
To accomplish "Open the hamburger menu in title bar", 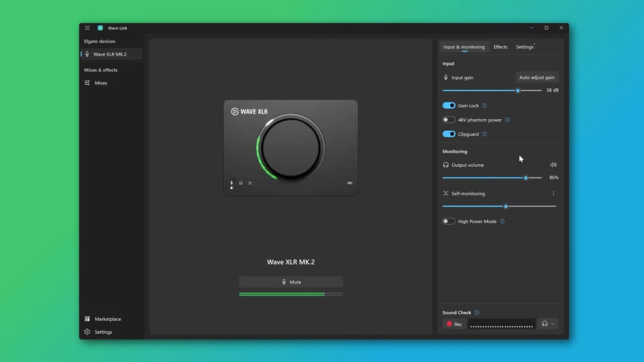I will pos(87,28).
